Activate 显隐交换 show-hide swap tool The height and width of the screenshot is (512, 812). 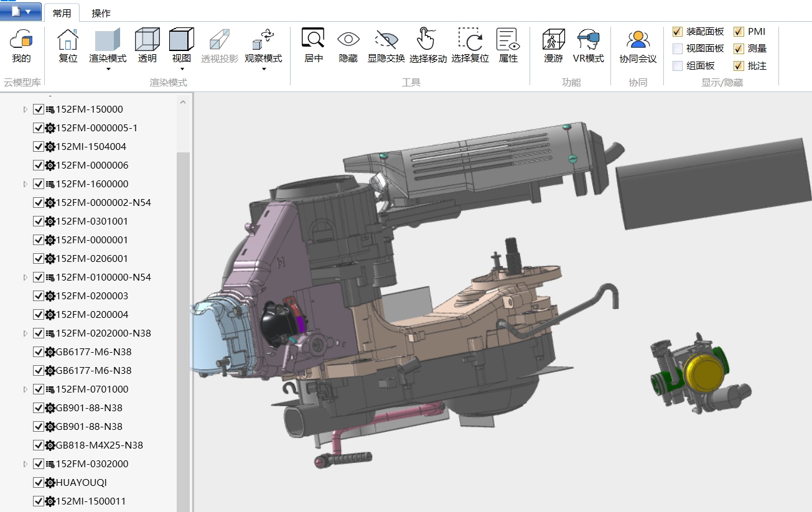(385, 44)
